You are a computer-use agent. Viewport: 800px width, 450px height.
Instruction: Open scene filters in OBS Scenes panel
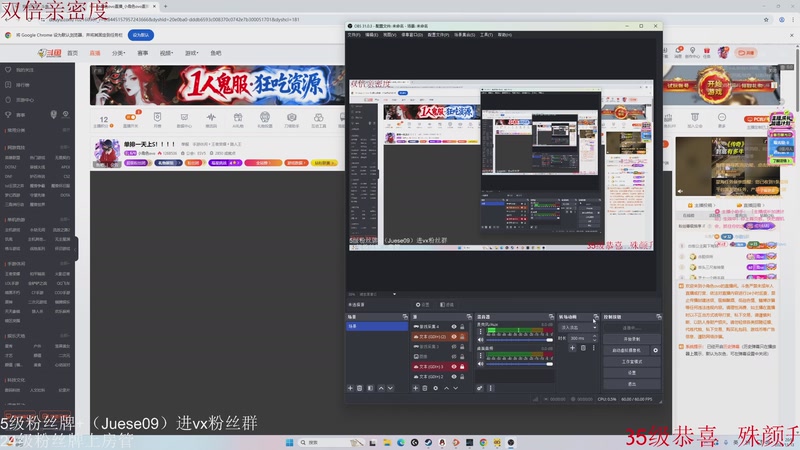(370, 388)
